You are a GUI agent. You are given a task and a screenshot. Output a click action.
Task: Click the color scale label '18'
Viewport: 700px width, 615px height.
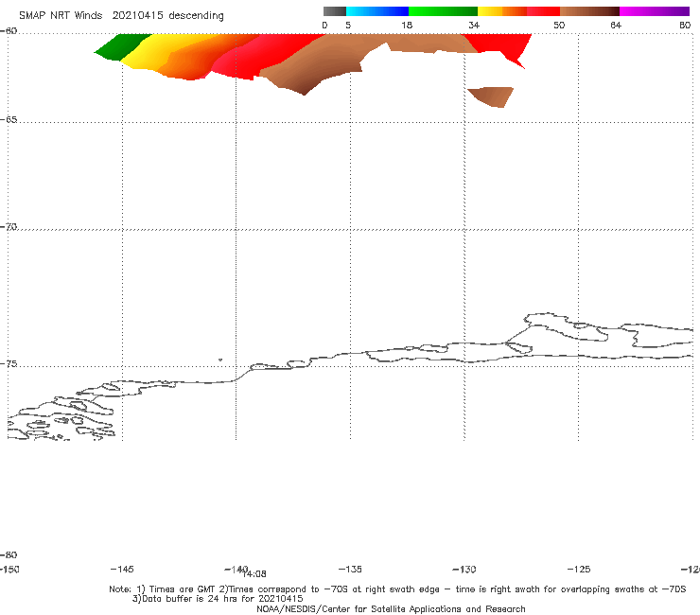pyautogui.click(x=407, y=25)
